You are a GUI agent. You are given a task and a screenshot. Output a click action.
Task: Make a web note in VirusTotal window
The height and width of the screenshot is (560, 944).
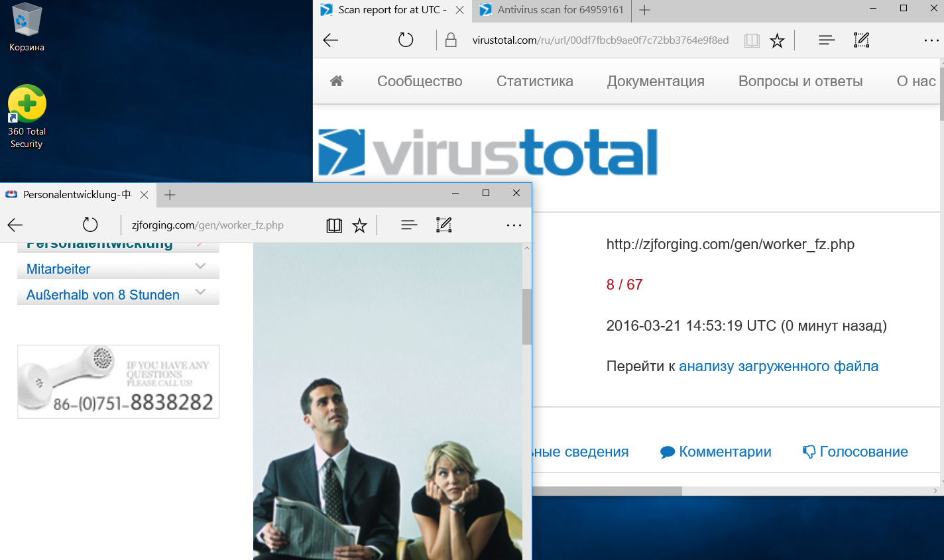click(x=862, y=40)
